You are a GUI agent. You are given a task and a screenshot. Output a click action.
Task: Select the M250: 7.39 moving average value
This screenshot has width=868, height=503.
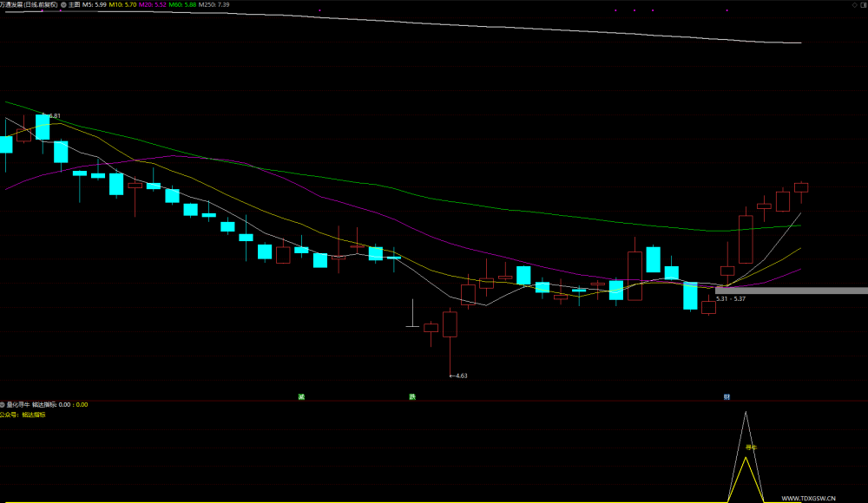coord(214,4)
